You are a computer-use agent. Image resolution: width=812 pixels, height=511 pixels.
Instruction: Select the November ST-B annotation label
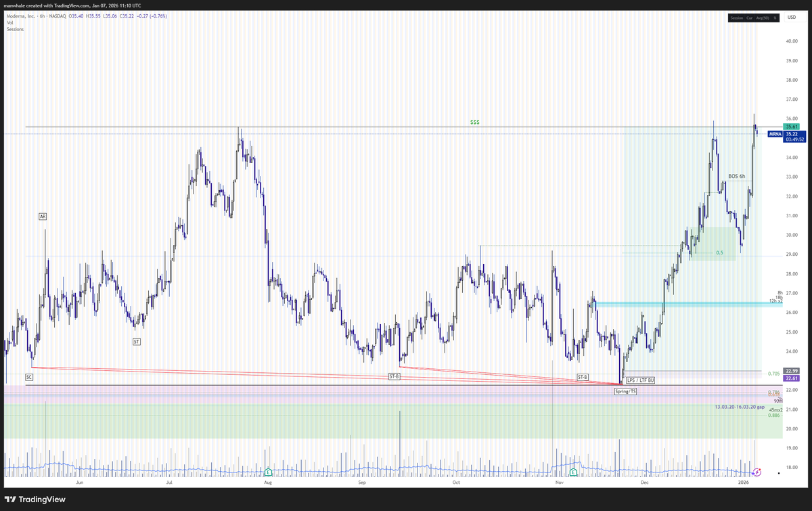(x=581, y=376)
